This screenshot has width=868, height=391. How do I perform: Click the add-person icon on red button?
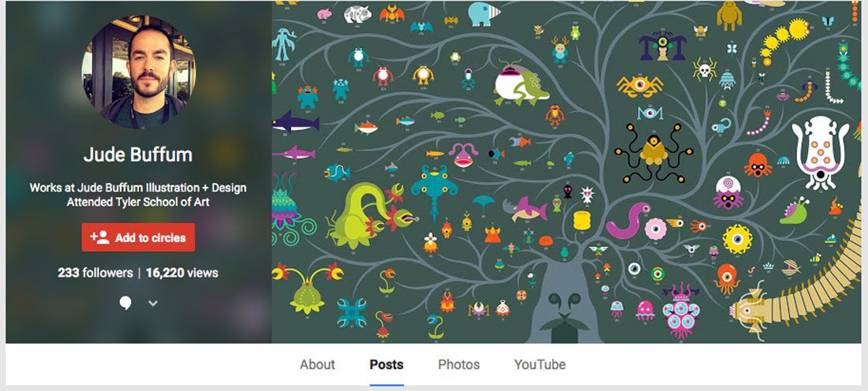pyautogui.click(x=99, y=238)
